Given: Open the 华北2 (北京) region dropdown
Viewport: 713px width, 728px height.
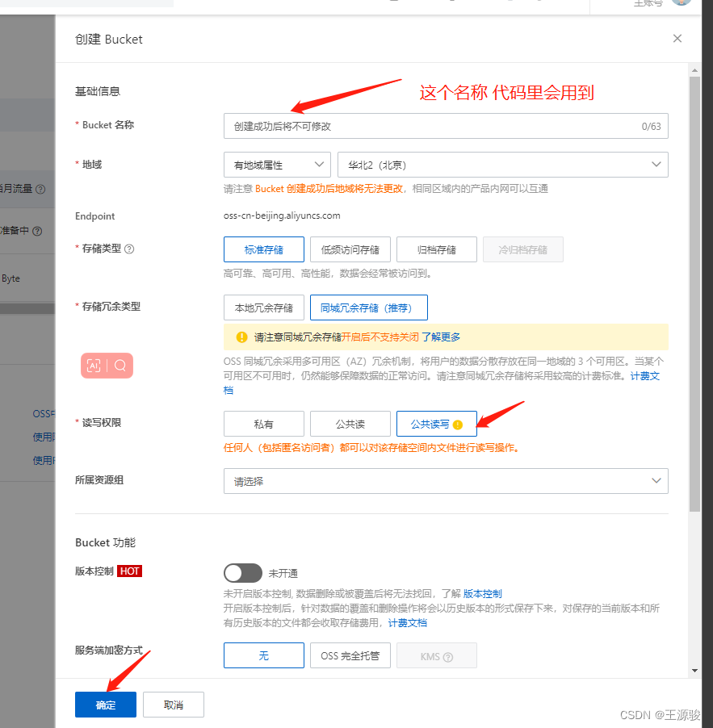Looking at the screenshot, I should [502, 165].
